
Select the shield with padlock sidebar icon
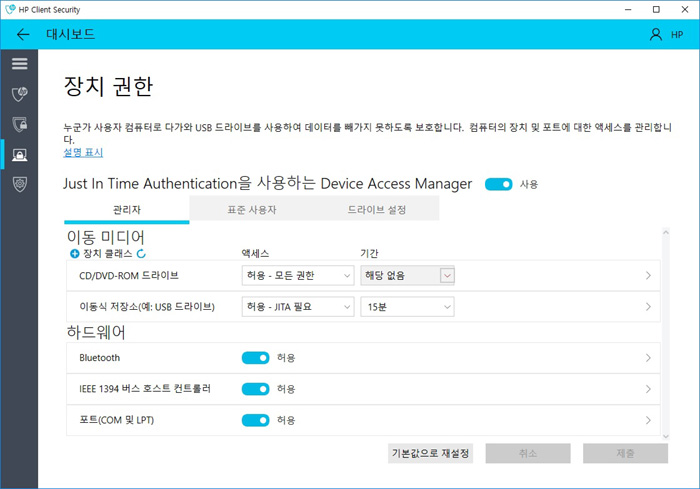point(19,124)
